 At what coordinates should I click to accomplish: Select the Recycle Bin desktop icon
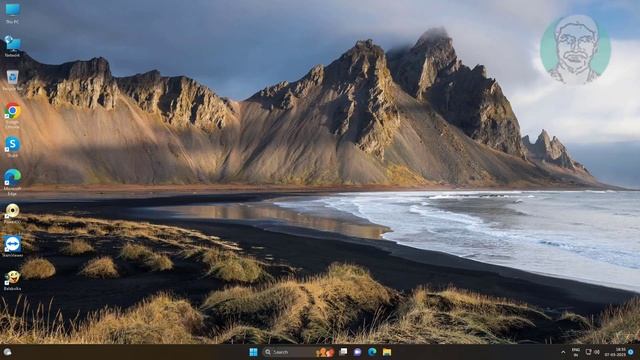[12, 80]
